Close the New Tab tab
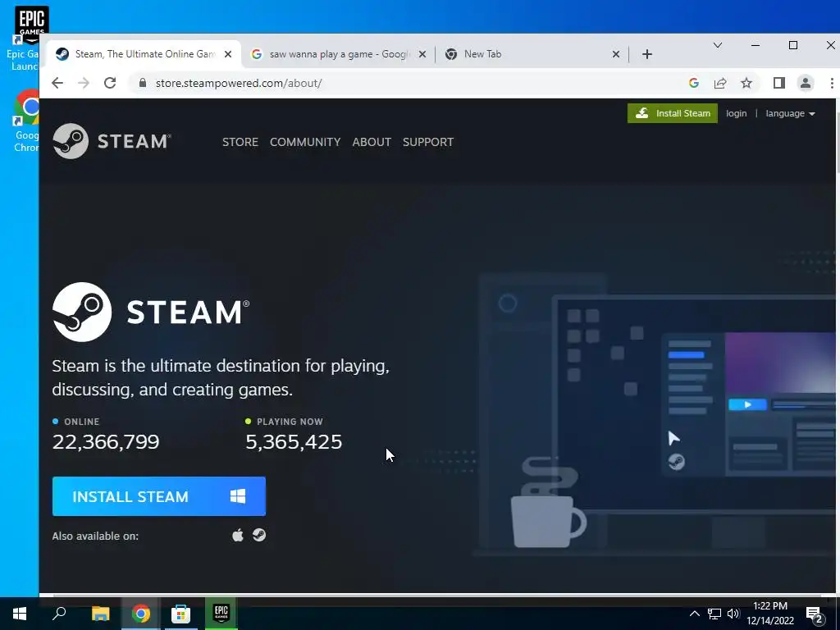 click(616, 54)
